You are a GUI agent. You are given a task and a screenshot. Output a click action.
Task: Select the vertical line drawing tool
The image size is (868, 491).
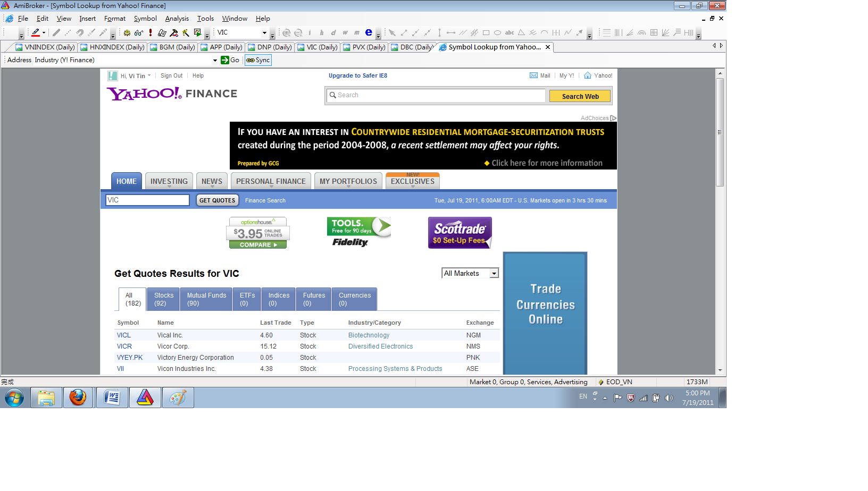(x=439, y=32)
